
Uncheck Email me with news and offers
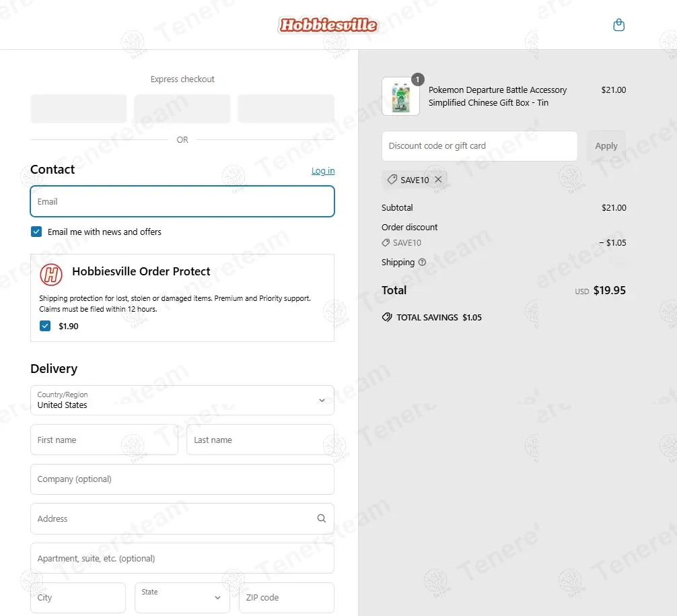(36, 232)
